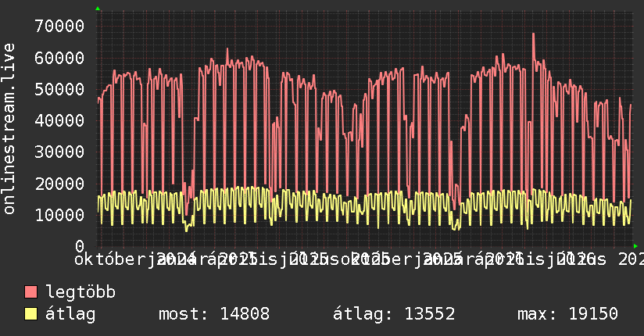Click the pink legtöbb legend swatch
The image size is (644, 336).
click(x=30, y=291)
